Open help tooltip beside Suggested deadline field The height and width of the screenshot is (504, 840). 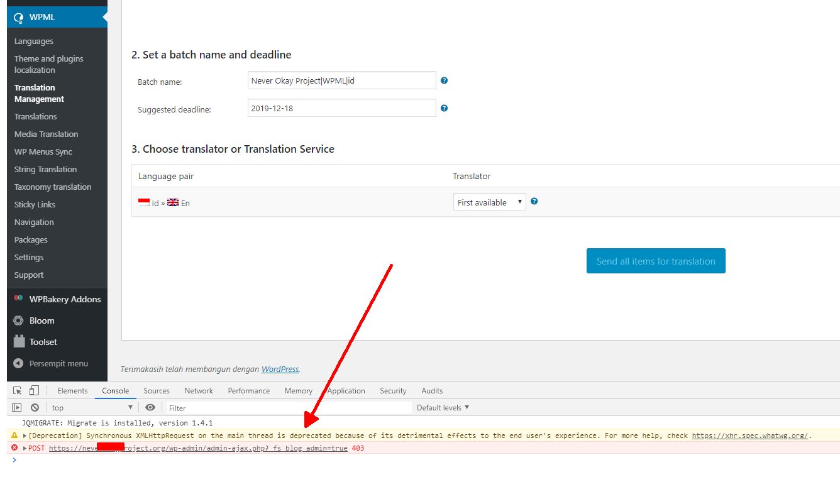tap(444, 108)
